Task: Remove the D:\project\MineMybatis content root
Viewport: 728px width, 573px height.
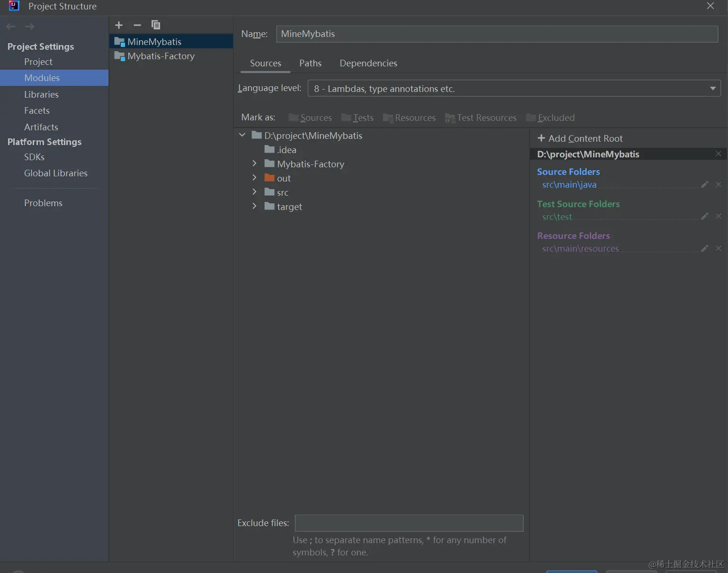Action: [719, 154]
